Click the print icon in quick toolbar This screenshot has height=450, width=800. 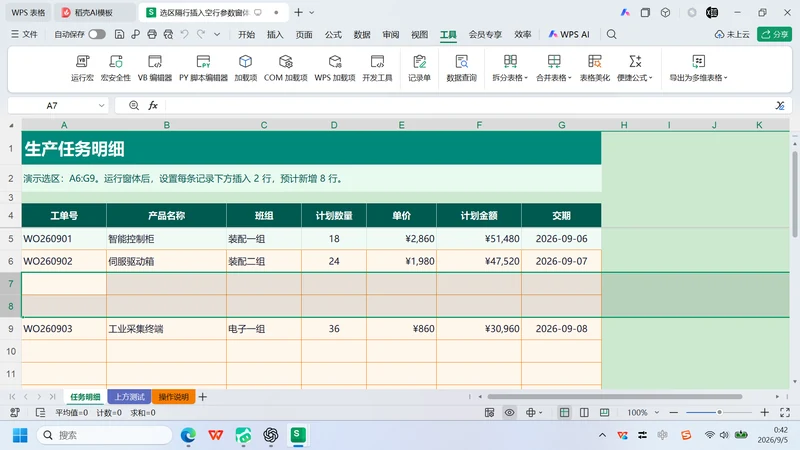pyautogui.click(x=152, y=34)
